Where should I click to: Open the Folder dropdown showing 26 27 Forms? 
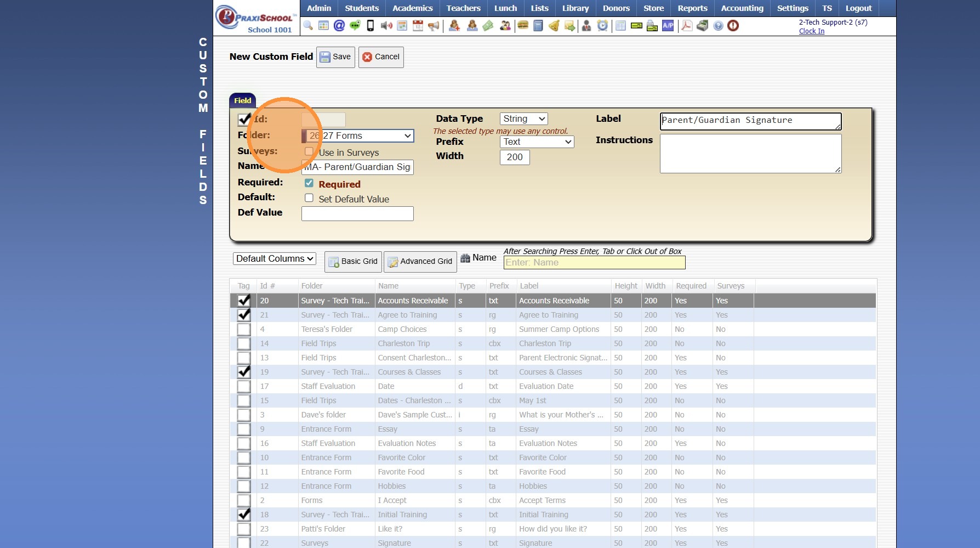pos(358,135)
